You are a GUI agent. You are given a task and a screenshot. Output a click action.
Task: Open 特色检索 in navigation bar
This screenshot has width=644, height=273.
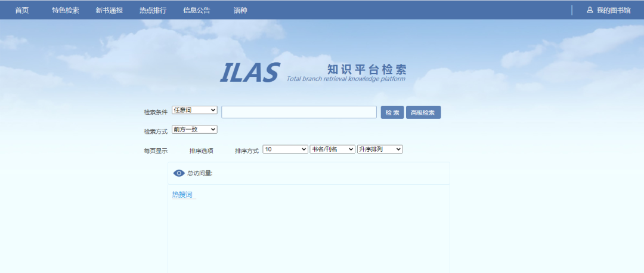coord(66,10)
